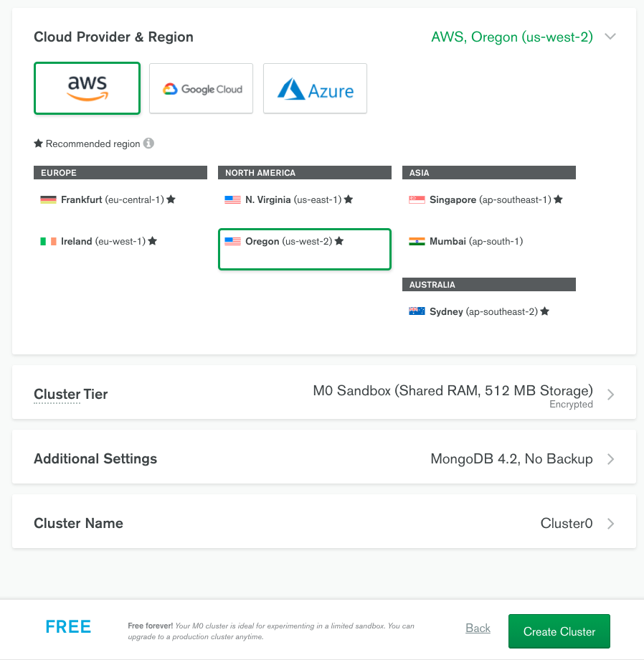The image size is (644, 660).
Task: Click MongoDB 4.2, No Backup summary
Action: point(511,459)
